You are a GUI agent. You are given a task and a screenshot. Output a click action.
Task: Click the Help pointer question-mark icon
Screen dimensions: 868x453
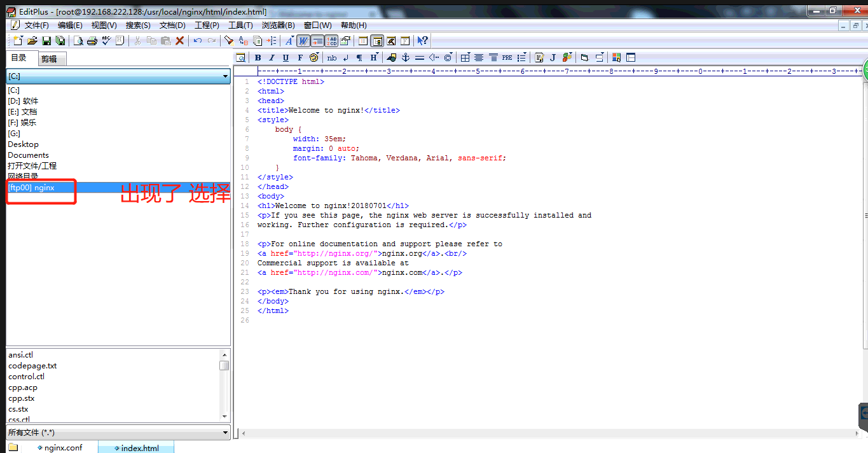(x=422, y=41)
